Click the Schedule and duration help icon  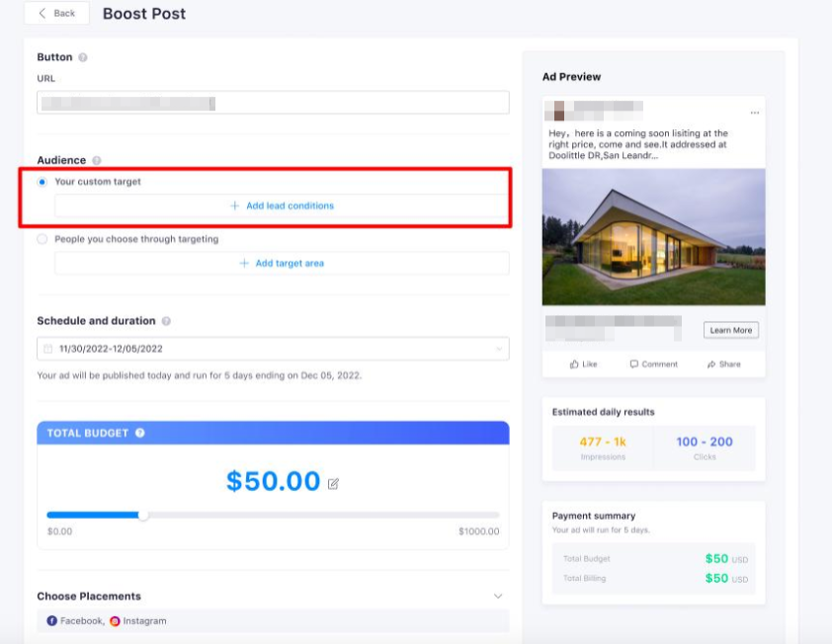[x=166, y=321]
